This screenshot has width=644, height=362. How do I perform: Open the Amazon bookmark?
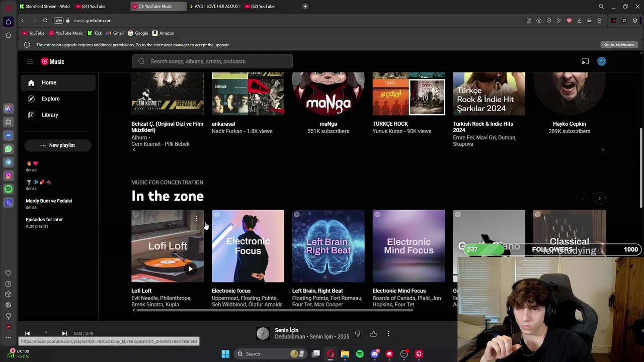point(163,33)
